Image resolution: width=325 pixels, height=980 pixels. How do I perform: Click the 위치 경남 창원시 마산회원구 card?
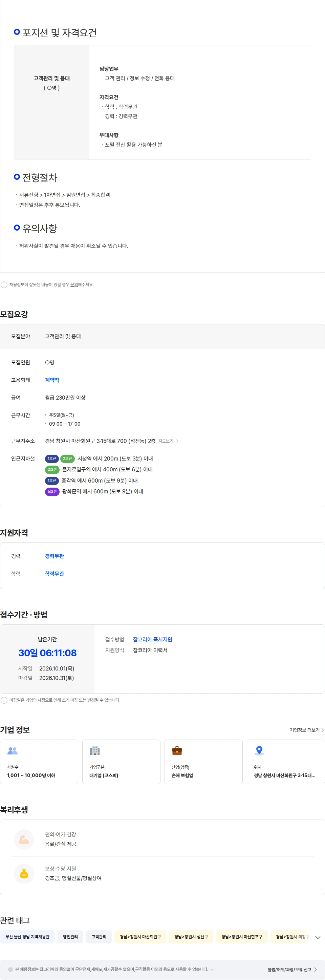click(286, 762)
